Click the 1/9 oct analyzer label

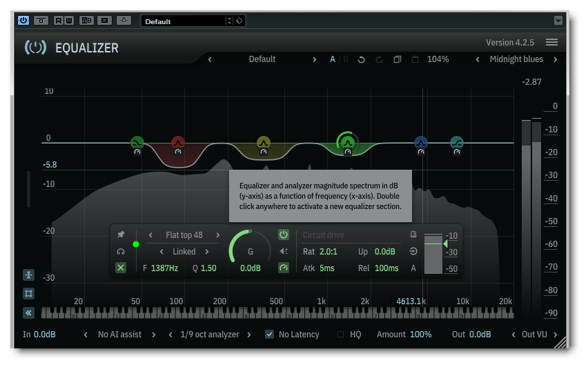coord(210,335)
